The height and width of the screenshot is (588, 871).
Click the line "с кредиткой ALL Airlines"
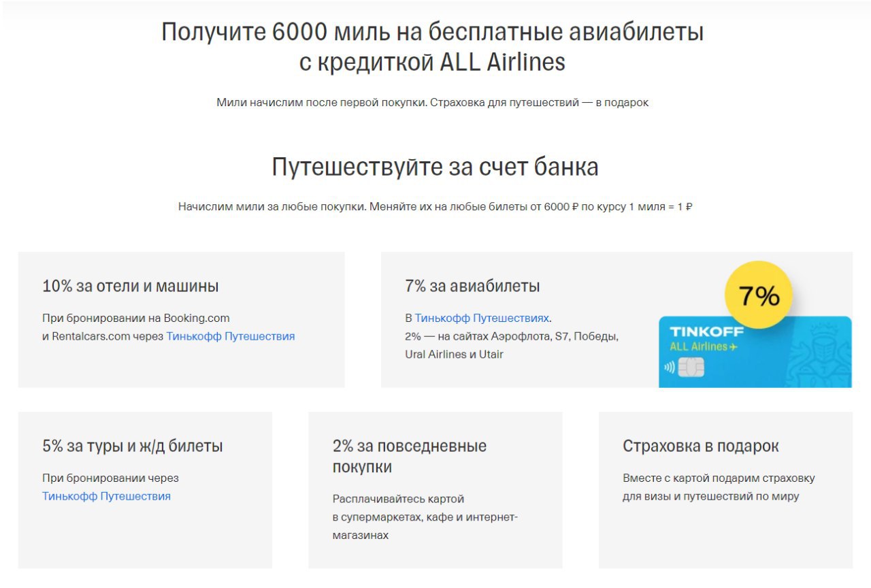pos(433,62)
